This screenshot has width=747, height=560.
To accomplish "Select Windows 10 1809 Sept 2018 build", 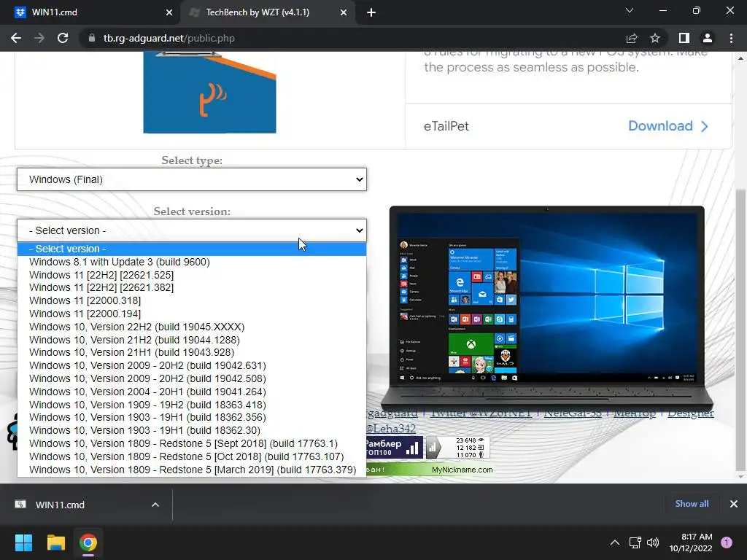I will [x=192, y=443].
